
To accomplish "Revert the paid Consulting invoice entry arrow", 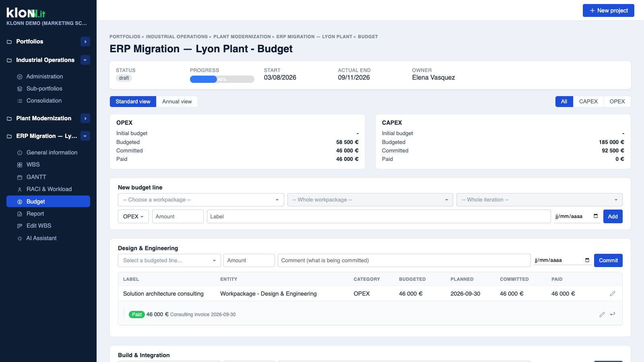I will pos(613,314).
